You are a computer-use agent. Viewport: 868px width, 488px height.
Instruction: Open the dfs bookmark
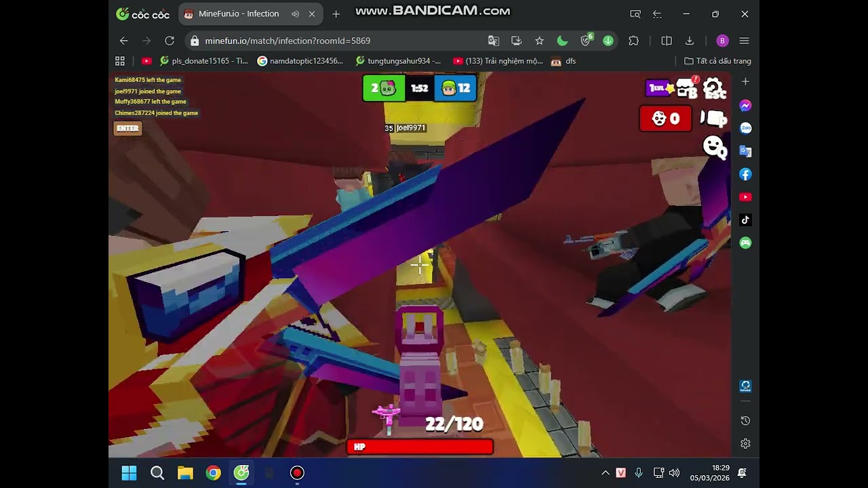tap(564, 61)
